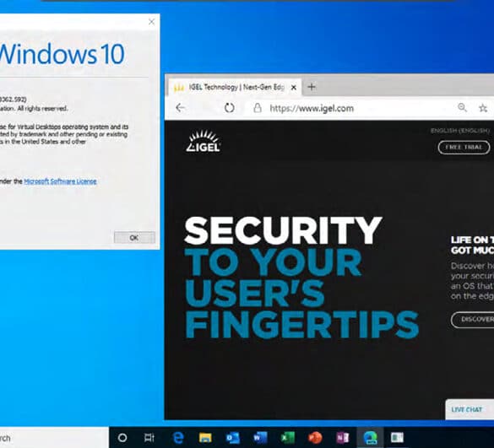Launch PowerPoint from the taskbar
The image size is (494, 448).
(315, 438)
